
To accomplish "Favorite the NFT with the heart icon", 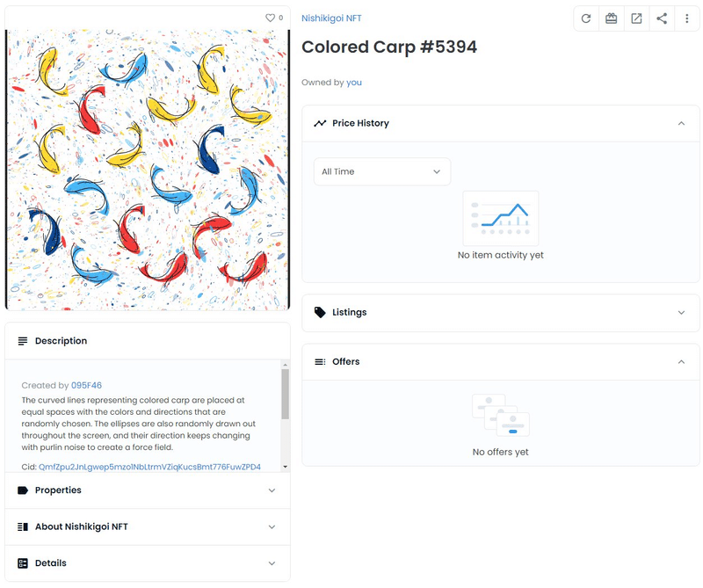I will click(x=271, y=18).
